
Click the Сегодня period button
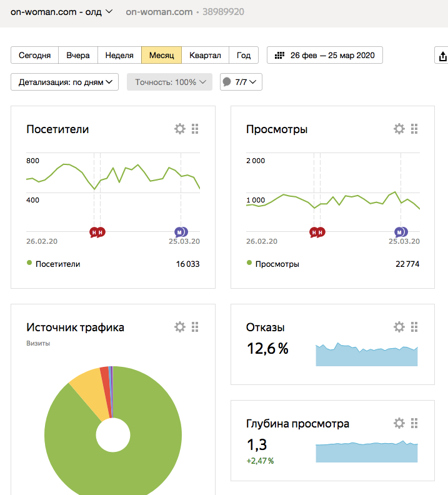(34, 55)
